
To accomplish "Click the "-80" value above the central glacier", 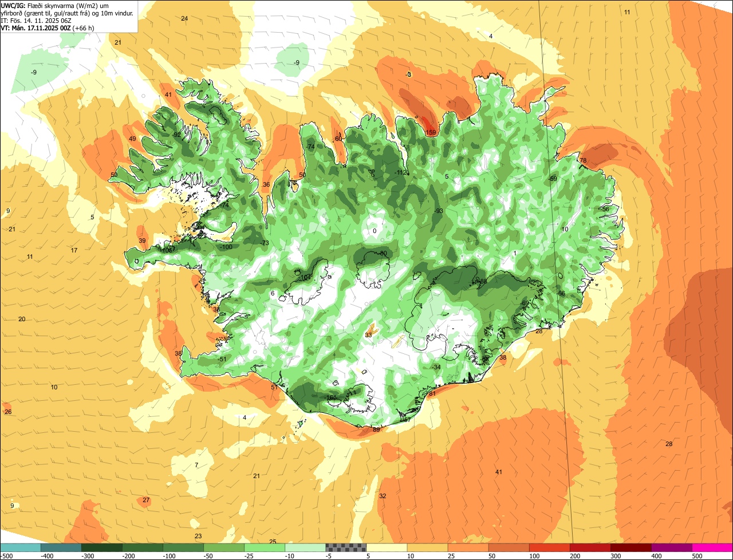I will (383, 253).
